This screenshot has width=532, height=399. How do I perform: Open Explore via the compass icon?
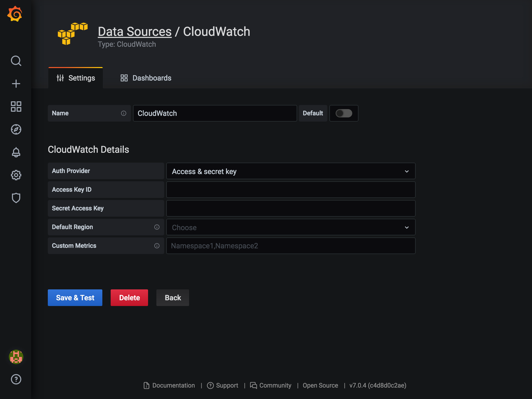point(16,129)
